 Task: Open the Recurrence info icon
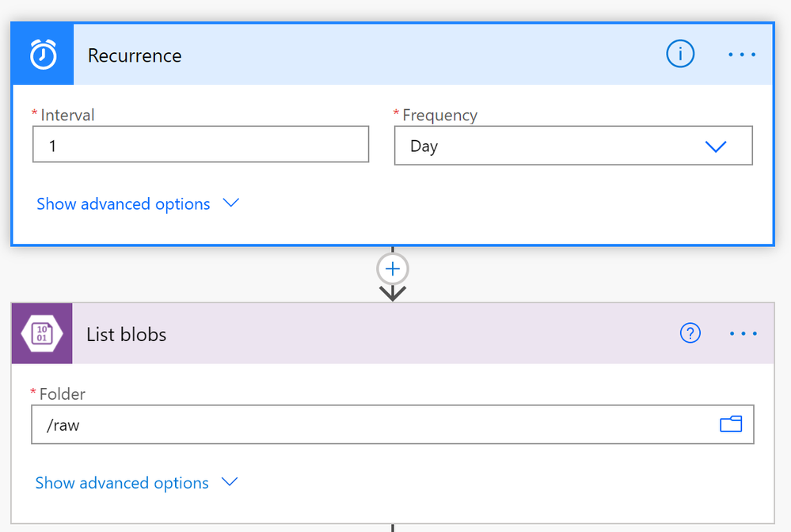click(x=680, y=55)
